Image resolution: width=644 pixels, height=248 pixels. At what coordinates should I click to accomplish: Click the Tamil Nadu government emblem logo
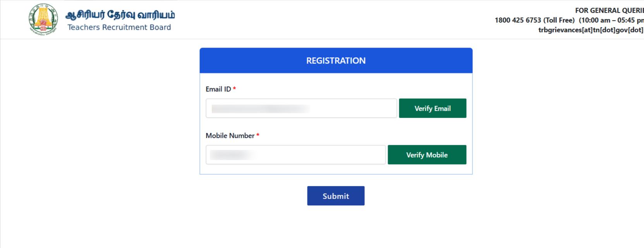[x=43, y=19]
